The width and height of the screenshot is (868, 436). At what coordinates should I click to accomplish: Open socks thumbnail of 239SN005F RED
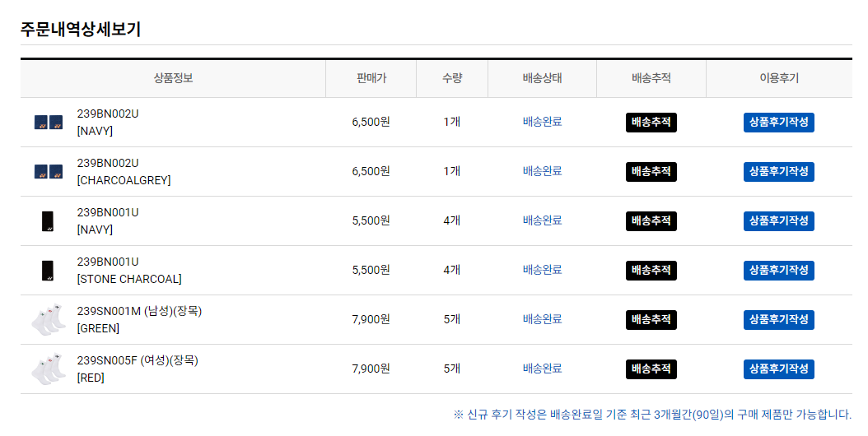click(49, 369)
